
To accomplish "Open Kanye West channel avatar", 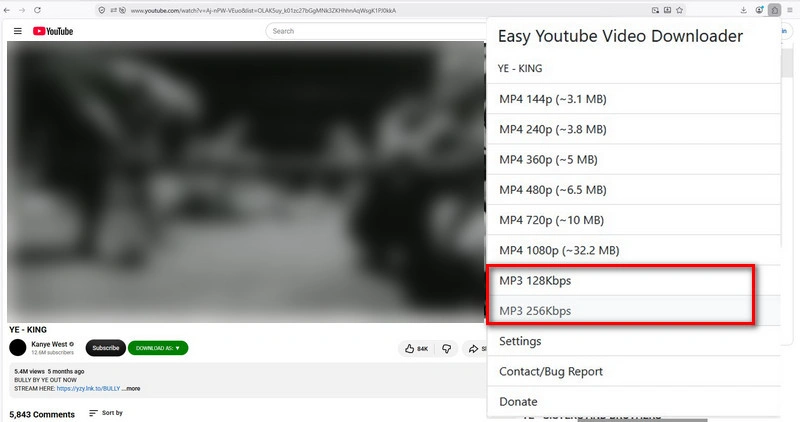I will (x=18, y=347).
